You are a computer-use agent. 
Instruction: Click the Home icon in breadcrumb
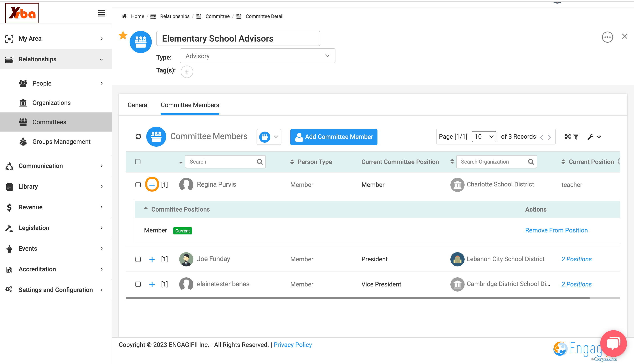coord(124,16)
